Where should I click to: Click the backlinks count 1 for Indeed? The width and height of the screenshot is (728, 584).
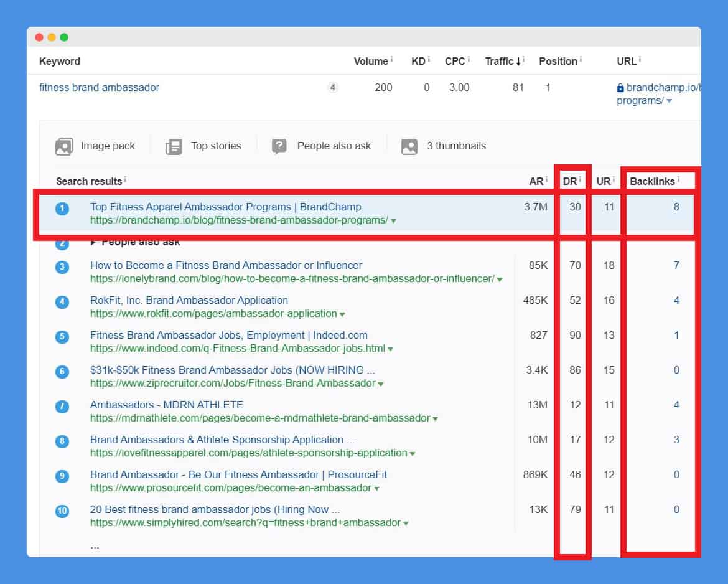click(676, 335)
